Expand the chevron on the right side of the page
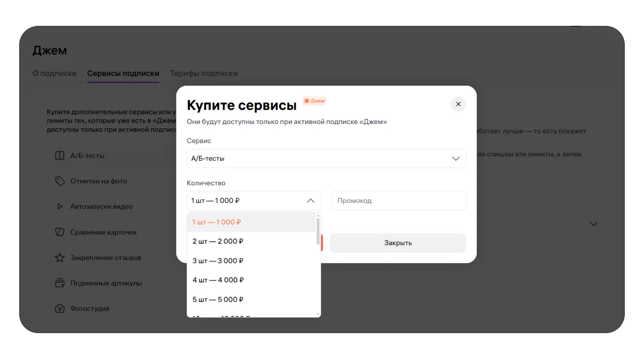This screenshot has height=359, width=644. click(593, 224)
